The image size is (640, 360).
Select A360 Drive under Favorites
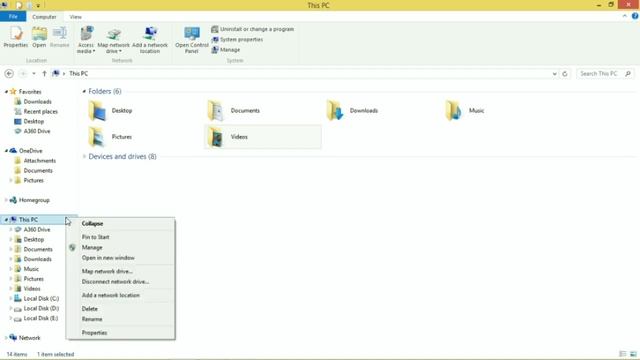point(37,131)
